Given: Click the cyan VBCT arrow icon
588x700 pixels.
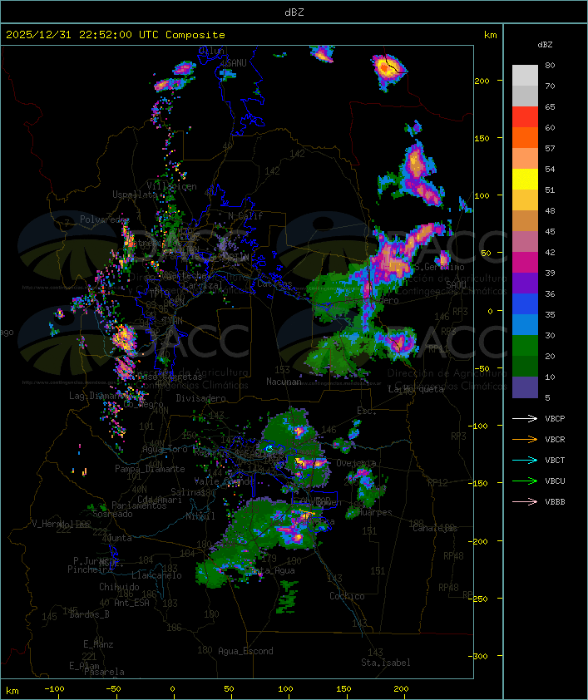Looking at the screenshot, I should point(525,460).
